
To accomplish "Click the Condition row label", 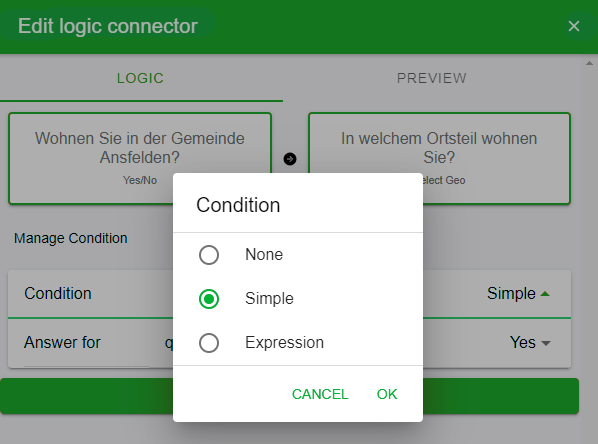I will 58,294.
